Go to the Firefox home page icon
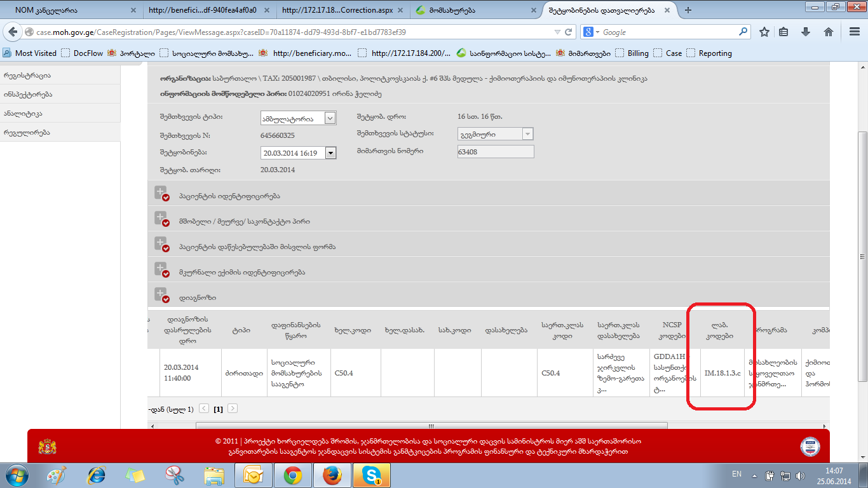This screenshot has width=868, height=488. tap(828, 32)
